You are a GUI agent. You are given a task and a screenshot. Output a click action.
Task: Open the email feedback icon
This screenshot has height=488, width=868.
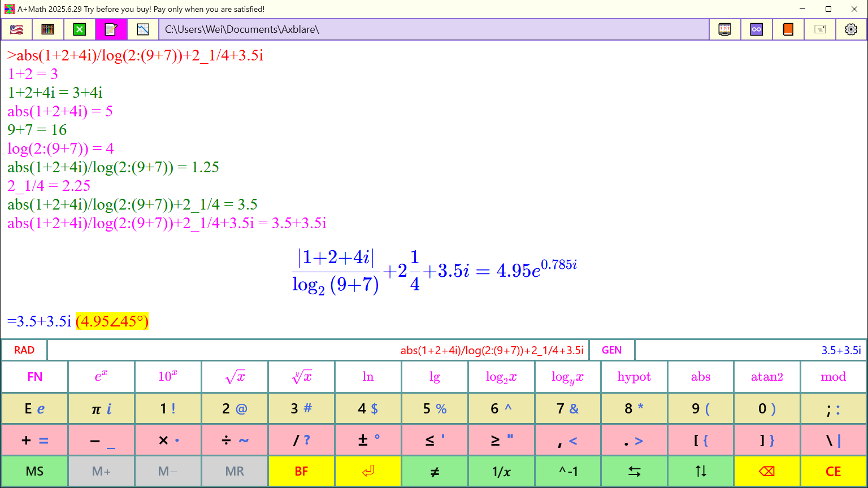819,29
